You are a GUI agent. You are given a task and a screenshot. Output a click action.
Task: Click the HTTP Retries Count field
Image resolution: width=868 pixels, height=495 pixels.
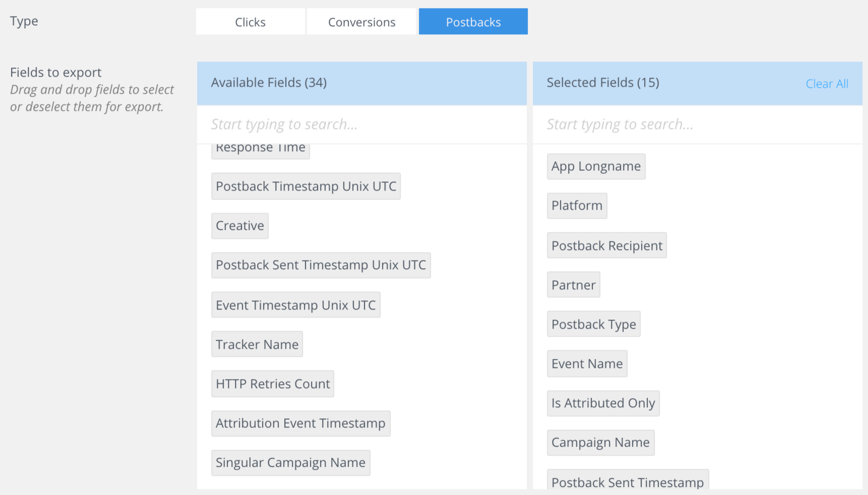coord(273,384)
